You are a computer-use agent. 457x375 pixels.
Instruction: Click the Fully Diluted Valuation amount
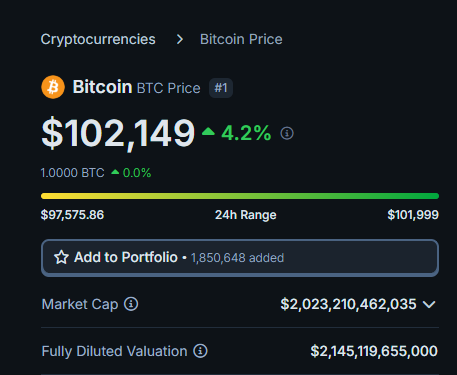click(374, 351)
